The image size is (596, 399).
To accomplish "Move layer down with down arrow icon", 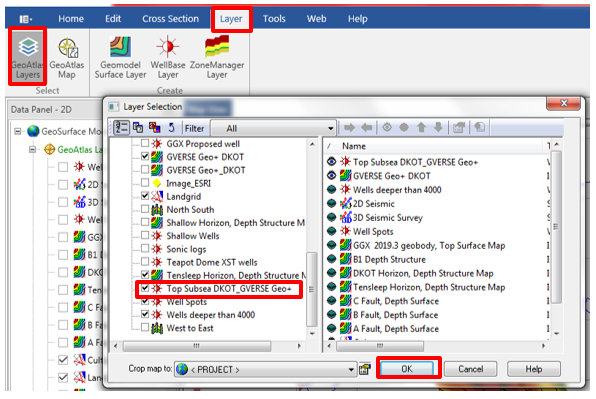I will tap(438, 128).
